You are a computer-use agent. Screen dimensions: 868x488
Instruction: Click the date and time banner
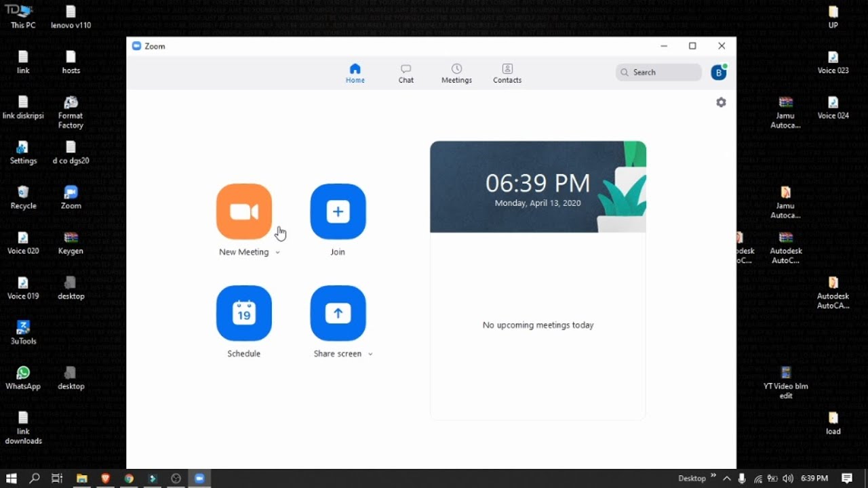[538, 187]
